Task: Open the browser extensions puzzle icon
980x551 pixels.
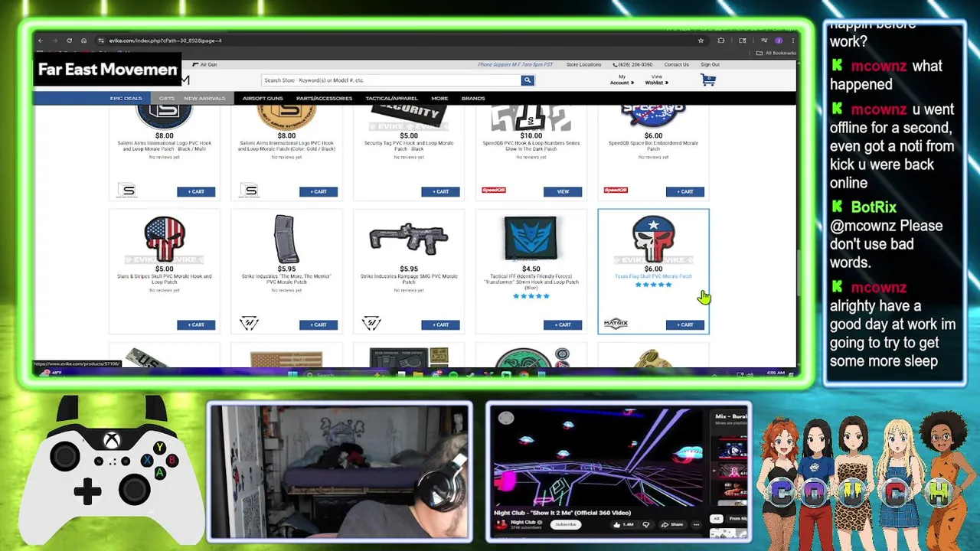Action: [x=720, y=41]
